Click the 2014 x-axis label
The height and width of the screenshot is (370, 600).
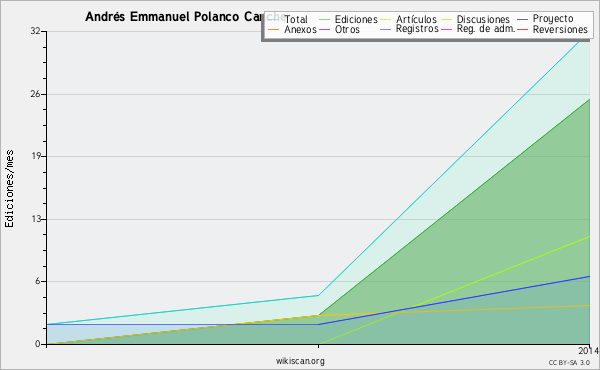(x=589, y=351)
